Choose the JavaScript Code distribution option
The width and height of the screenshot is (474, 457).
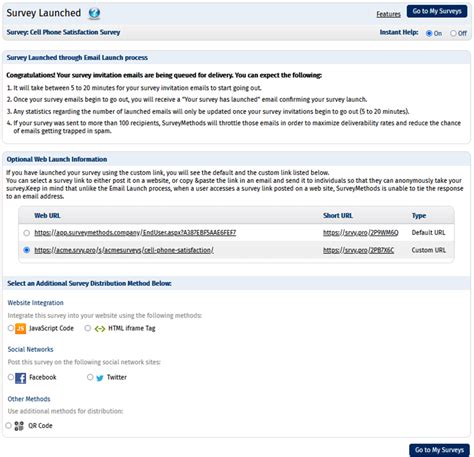11,328
